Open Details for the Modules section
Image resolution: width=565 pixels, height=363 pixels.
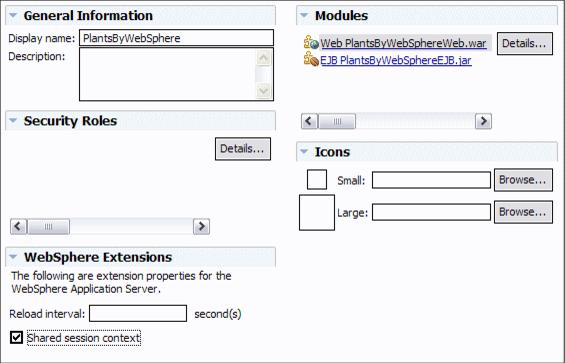click(x=525, y=44)
